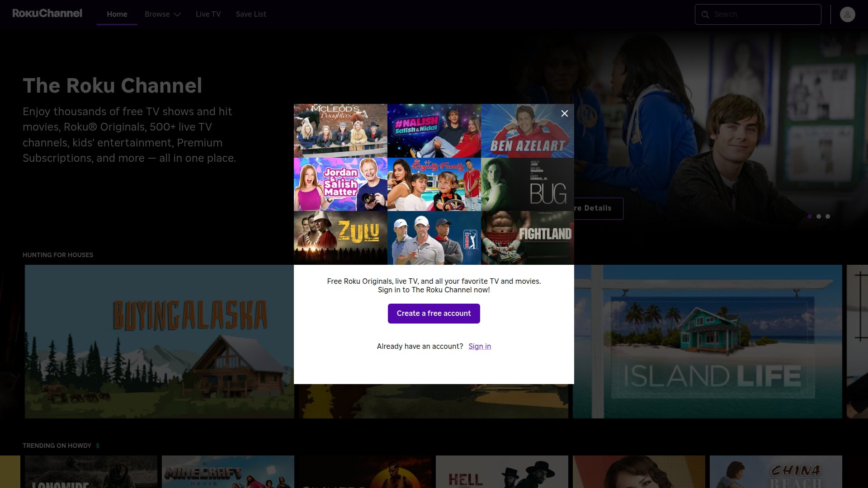
Task: Click the dollar icon beside Trending on Howdy
Action: [x=98, y=446]
